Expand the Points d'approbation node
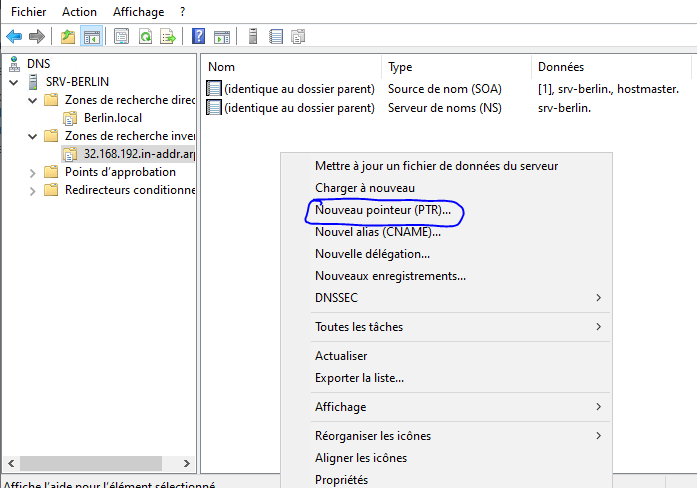Image resolution: width=697 pixels, height=488 pixels. coord(31,172)
